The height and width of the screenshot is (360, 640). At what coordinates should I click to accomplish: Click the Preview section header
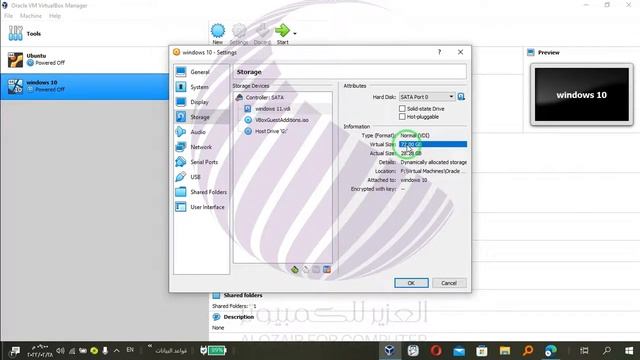549,53
